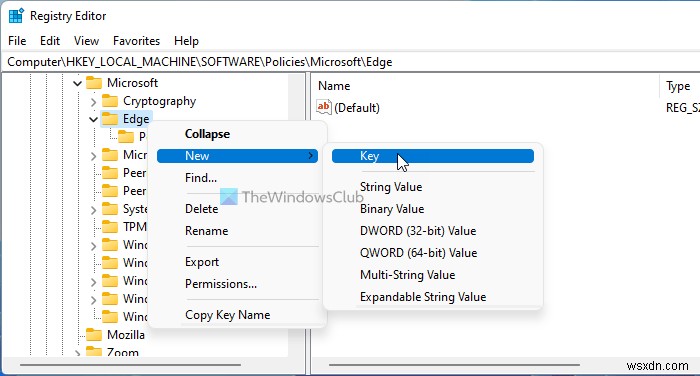
Task: Create a new Binary Value
Action: coord(392,209)
